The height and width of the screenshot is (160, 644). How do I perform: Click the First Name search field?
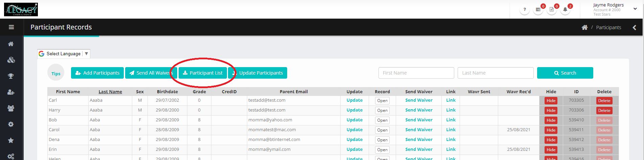(416, 73)
